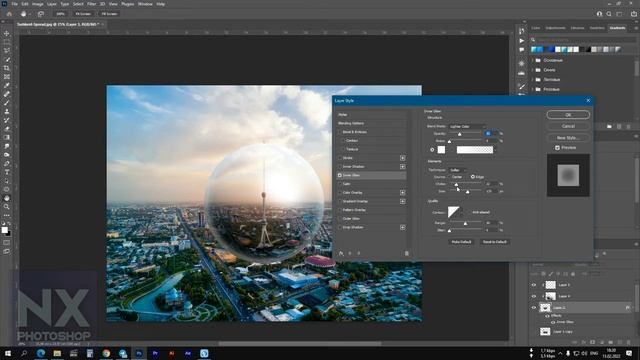
Task: Select the Lasso tool
Action: [x=7, y=51]
